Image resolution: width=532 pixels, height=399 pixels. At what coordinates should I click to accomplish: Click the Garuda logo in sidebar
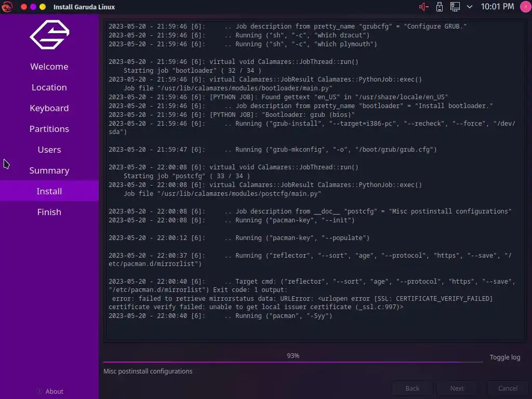(x=49, y=35)
